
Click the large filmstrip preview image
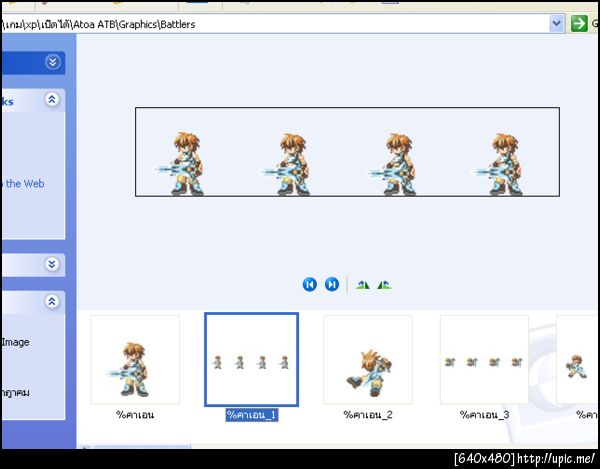click(x=347, y=152)
